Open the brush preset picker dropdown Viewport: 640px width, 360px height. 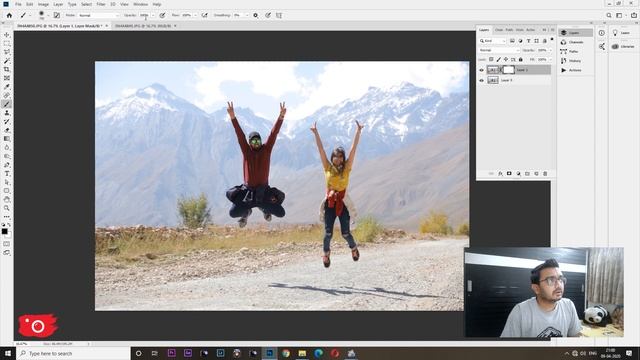(x=48, y=15)
